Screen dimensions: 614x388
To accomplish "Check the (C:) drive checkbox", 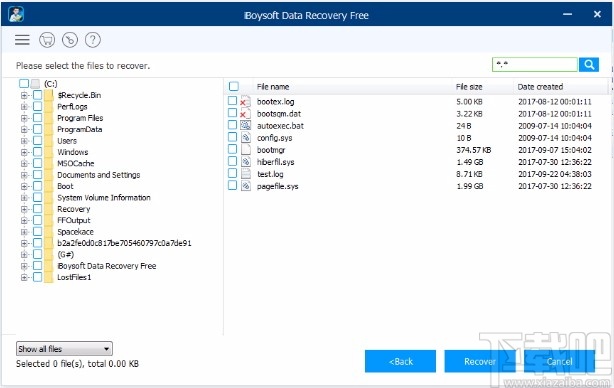I will (24, 83).
